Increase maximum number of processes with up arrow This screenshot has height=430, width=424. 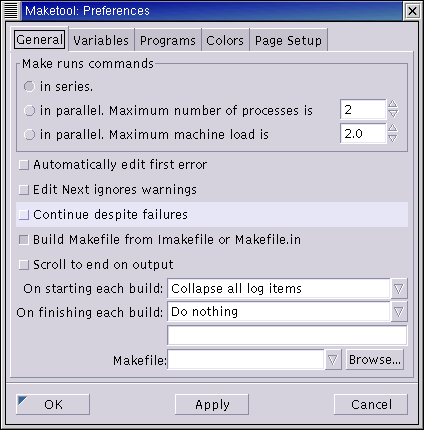393,104
